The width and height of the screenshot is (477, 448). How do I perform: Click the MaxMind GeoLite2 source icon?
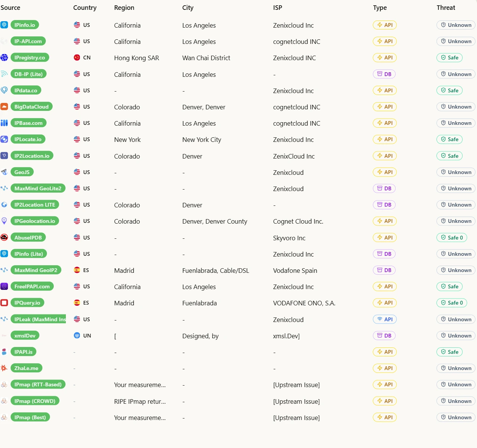[4, 188]
